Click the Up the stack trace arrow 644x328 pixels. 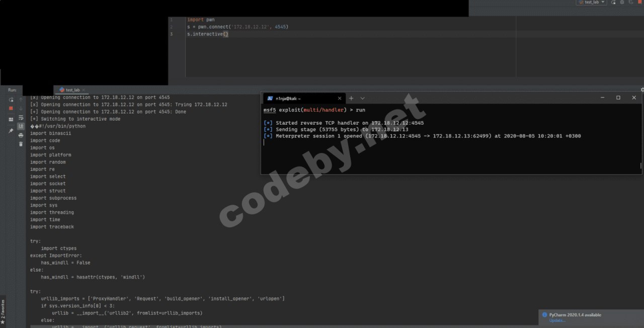(21, 100)
